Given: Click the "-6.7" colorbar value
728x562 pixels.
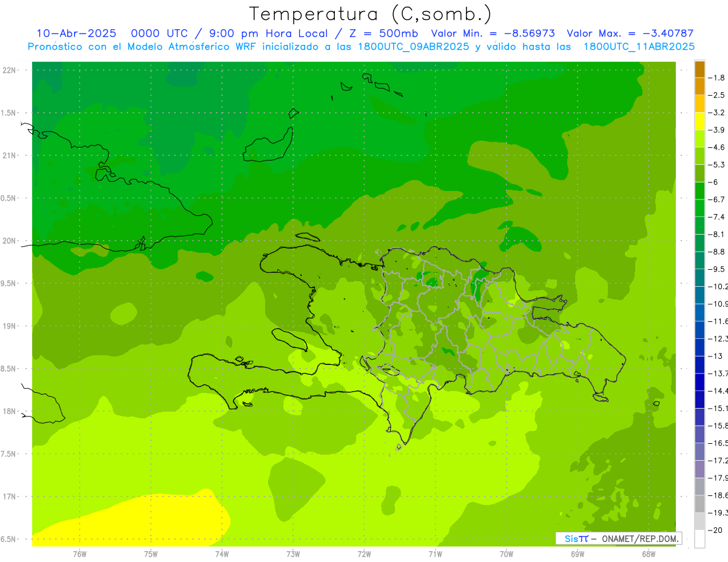Looking at the screenshot, I should point(717,199).
